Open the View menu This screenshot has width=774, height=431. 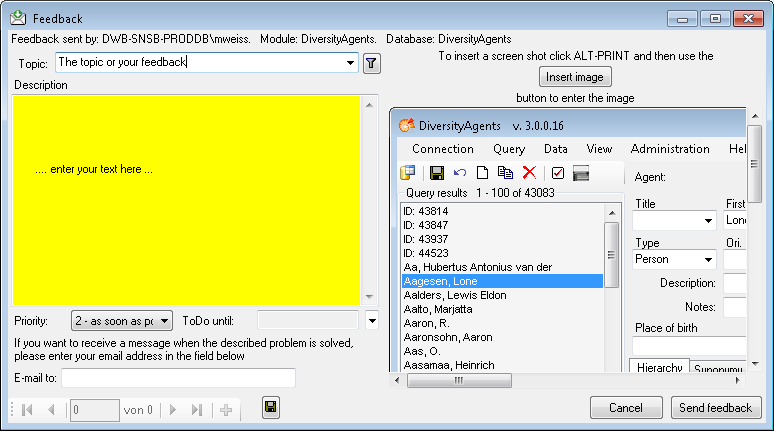point(599,149)
